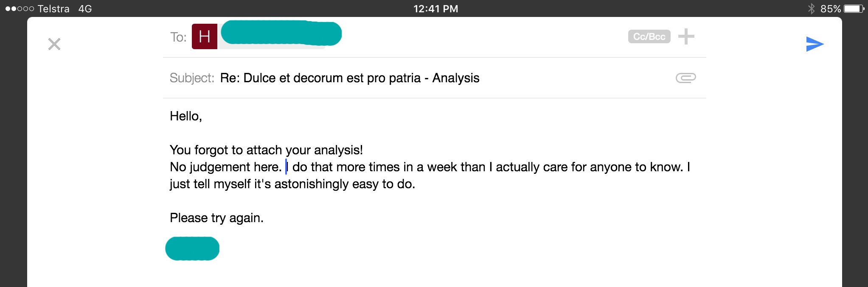Viewport: 868px width, 287px height.
Task: Tap the plus icon to add recipient
Action: point(686,37)
